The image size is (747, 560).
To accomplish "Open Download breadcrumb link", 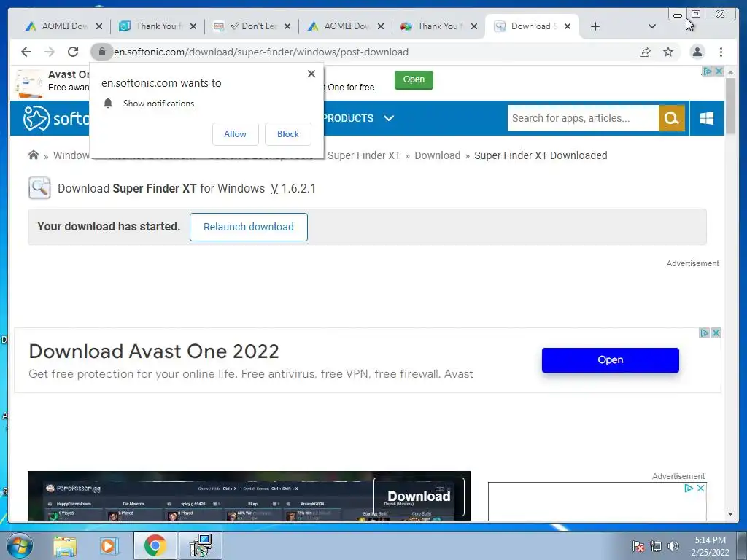I will pos(438,155).
